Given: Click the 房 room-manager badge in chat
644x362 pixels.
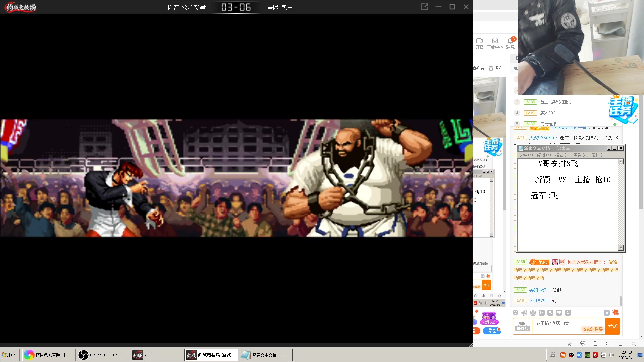Looking at the screenshot, I should pyautogui.click(x=562, y=262).
